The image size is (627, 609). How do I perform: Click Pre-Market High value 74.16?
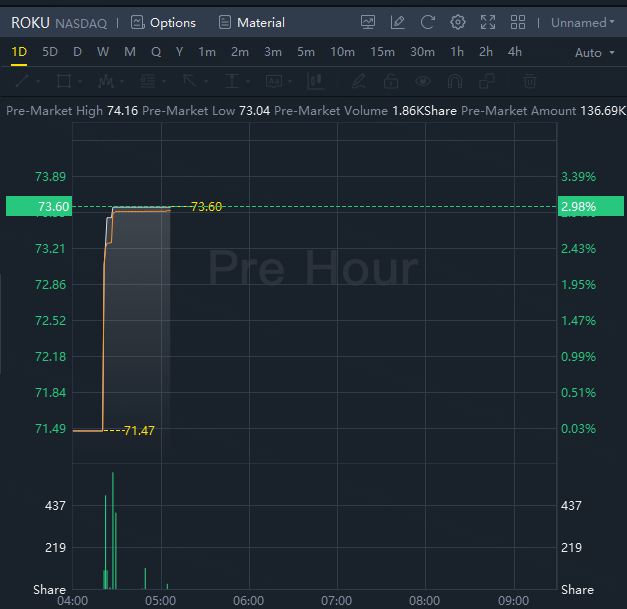point(122,111)
